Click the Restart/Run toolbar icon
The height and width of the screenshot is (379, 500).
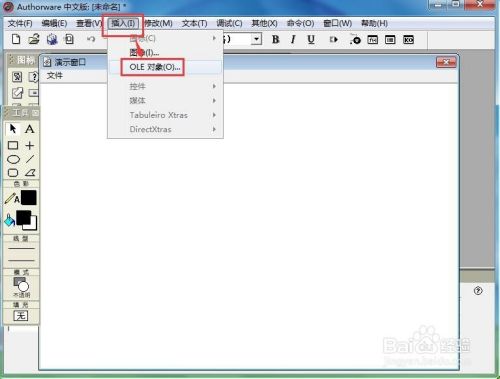(x=334, y=40)
